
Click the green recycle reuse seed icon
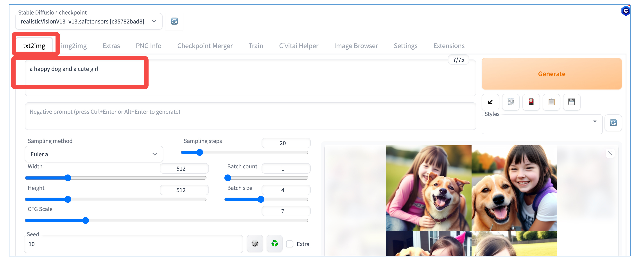(274, 243)
